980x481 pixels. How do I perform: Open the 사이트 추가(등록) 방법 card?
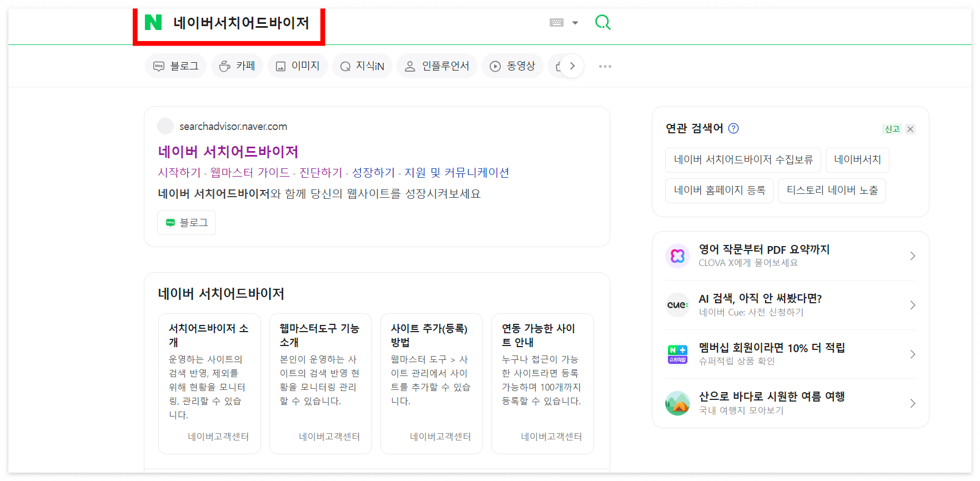[431, 384]
